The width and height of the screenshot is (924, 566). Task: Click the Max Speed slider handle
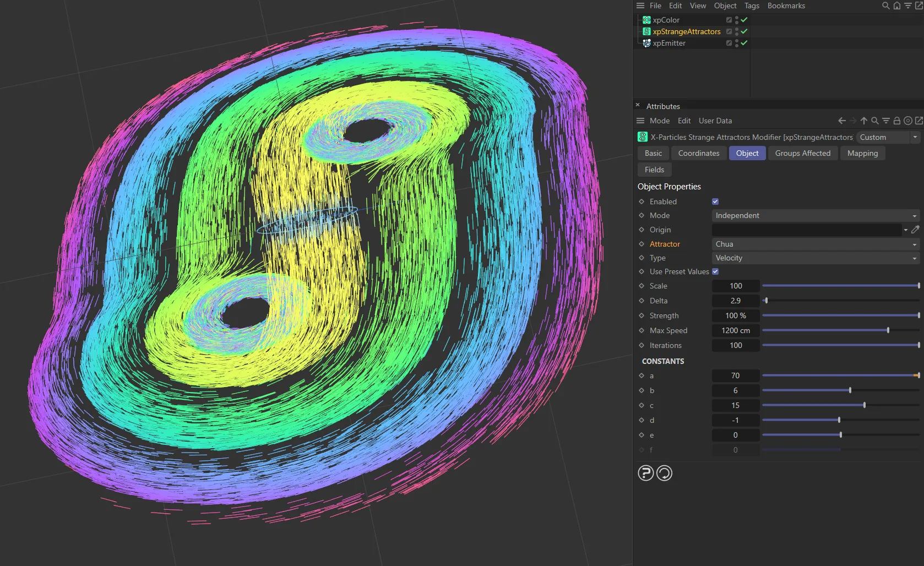coord(888,330)
